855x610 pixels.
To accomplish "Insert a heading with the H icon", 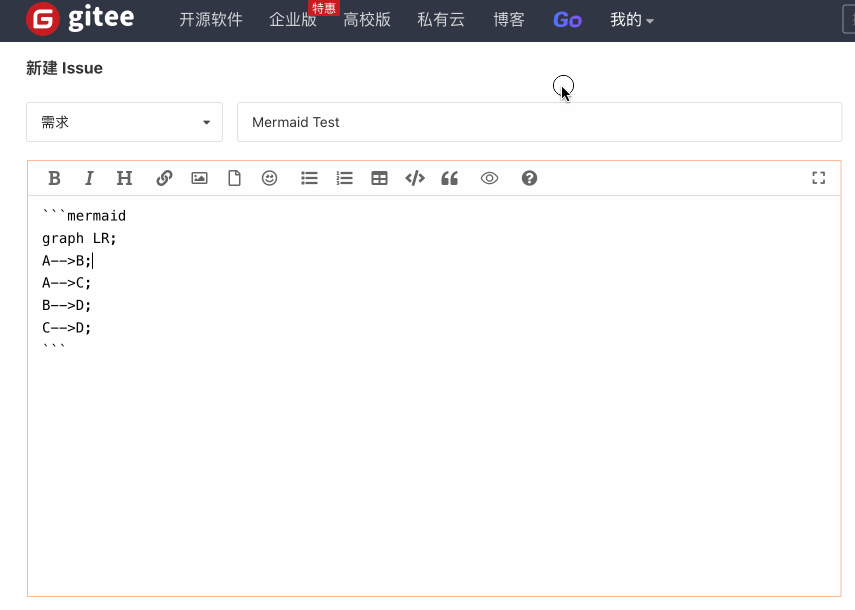I will pyautogui.click(x=124, y=178).
